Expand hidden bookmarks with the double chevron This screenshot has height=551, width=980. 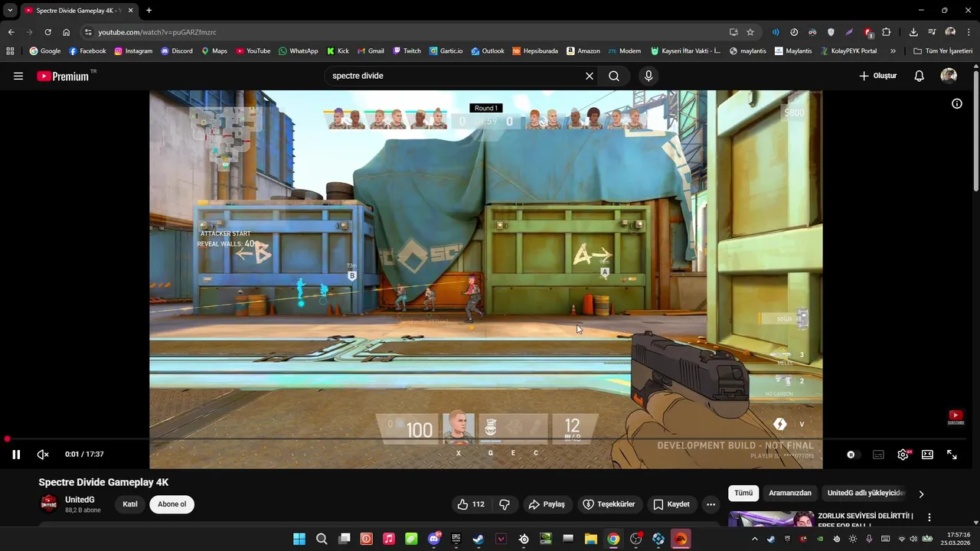(893, 51)
